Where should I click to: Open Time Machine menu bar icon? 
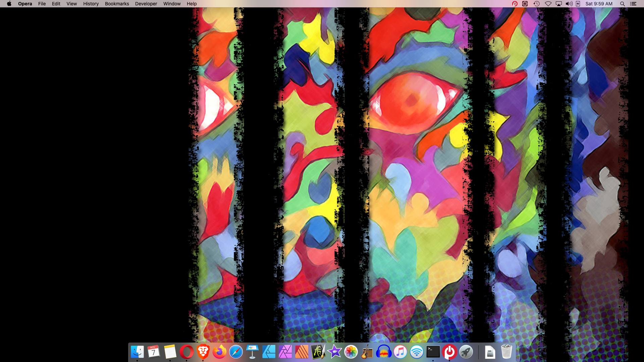pyautogui.click(x=536, y=4)
